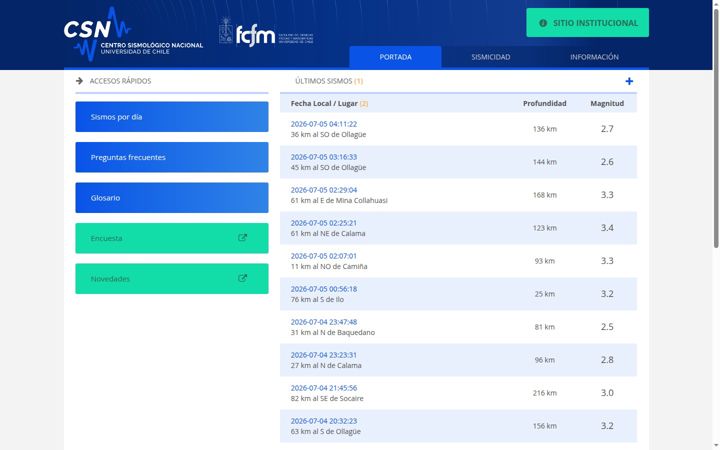Click the 25 km depth value
720x450 pixels.
coord(545,294)
